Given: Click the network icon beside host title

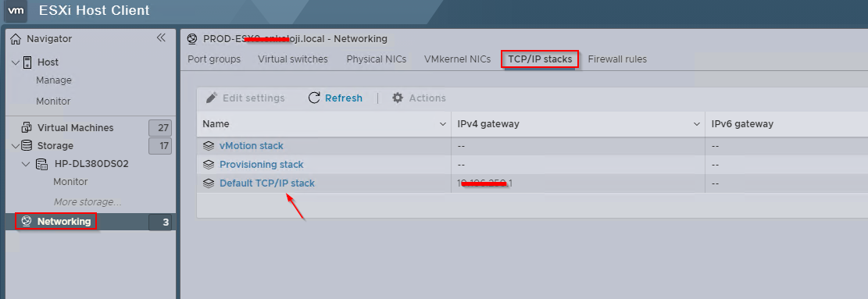Looking at the screenshot, I should 192,39.
